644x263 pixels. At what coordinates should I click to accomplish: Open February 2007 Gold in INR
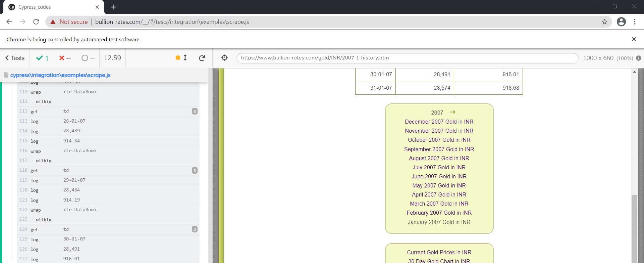[439, 213]
